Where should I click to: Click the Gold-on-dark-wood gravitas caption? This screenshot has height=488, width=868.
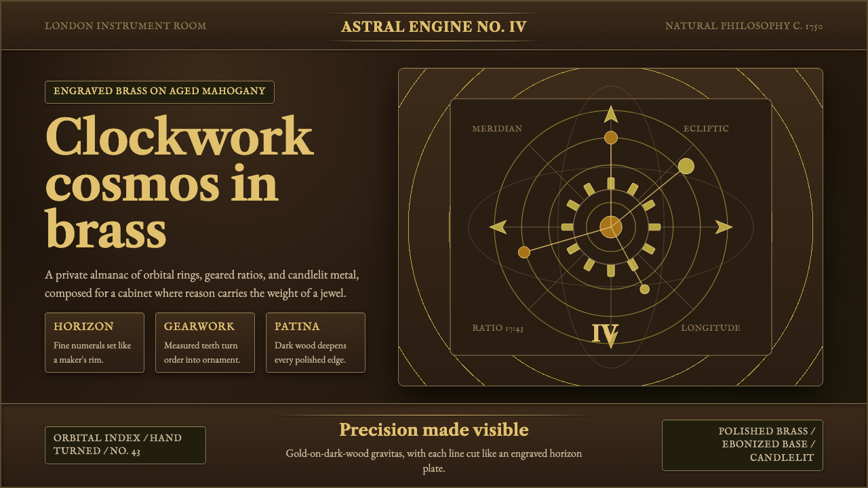point(434,461)
